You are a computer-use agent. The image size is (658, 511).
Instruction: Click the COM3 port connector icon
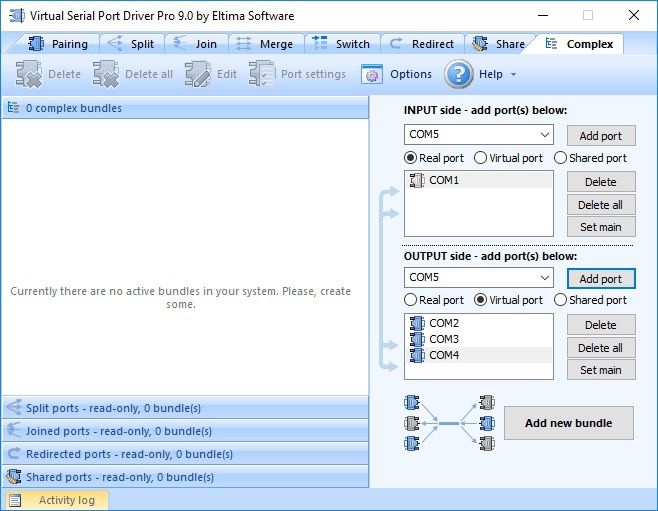[417, 339]
